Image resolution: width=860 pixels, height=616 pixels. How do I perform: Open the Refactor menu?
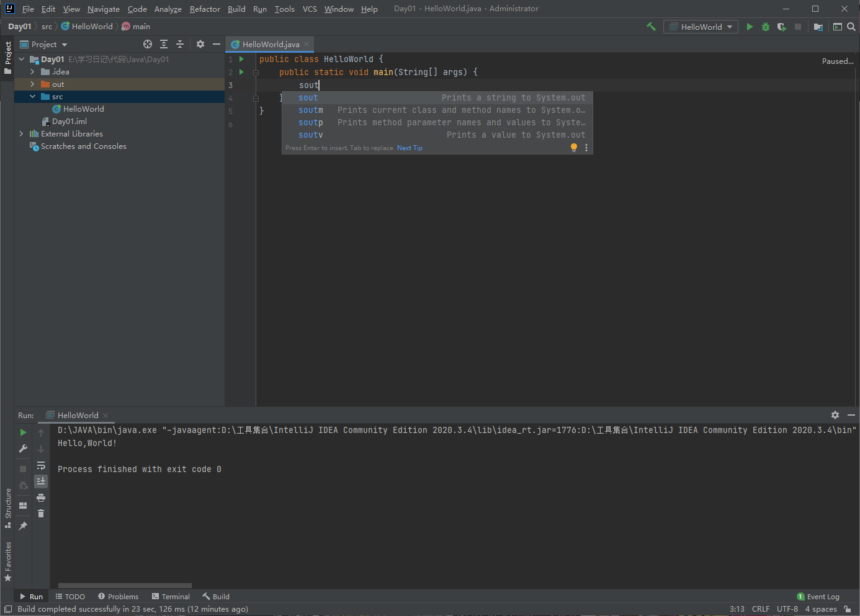(205, 9)
